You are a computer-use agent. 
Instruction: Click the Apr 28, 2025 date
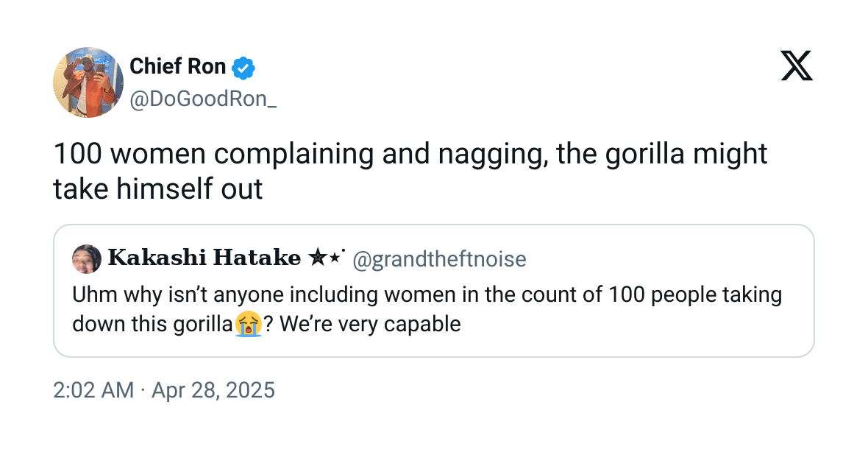coord(213,389)
